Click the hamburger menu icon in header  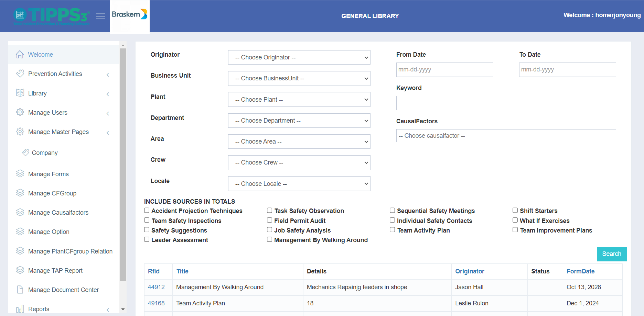(100, 16)
